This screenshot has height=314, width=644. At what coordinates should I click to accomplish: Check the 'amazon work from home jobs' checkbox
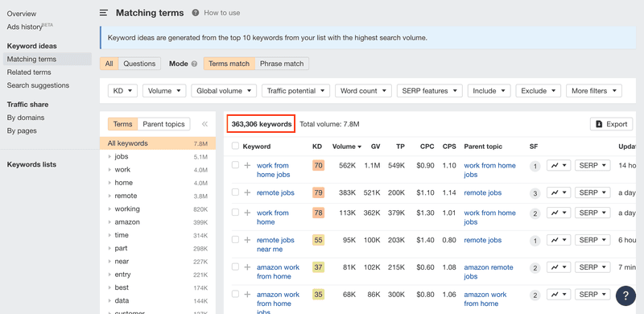[x=235, y=294]
